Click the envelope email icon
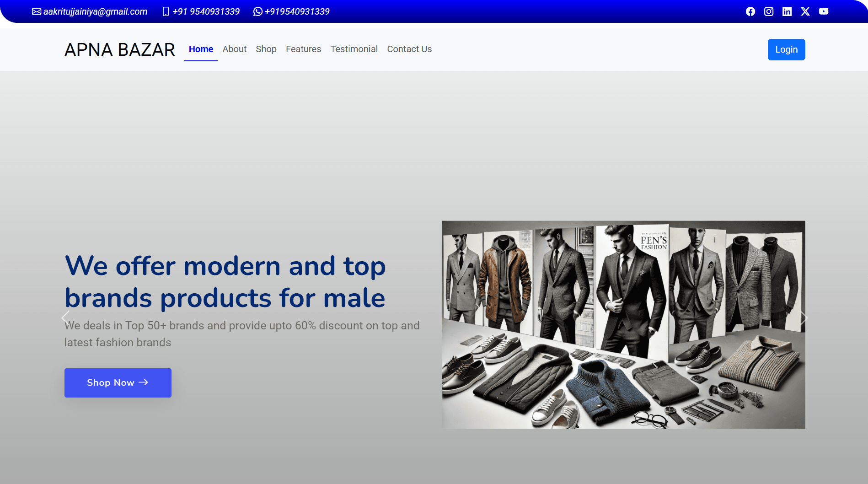 coord(37,11)
